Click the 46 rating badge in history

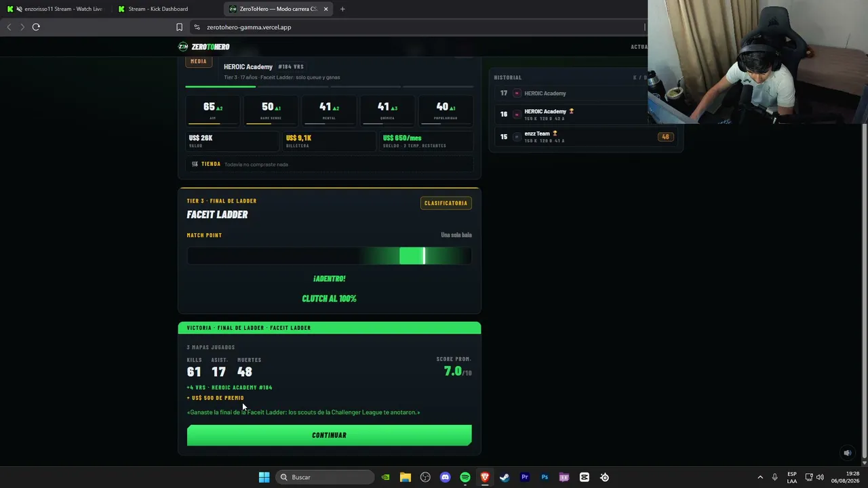click(x=665, y=137)
